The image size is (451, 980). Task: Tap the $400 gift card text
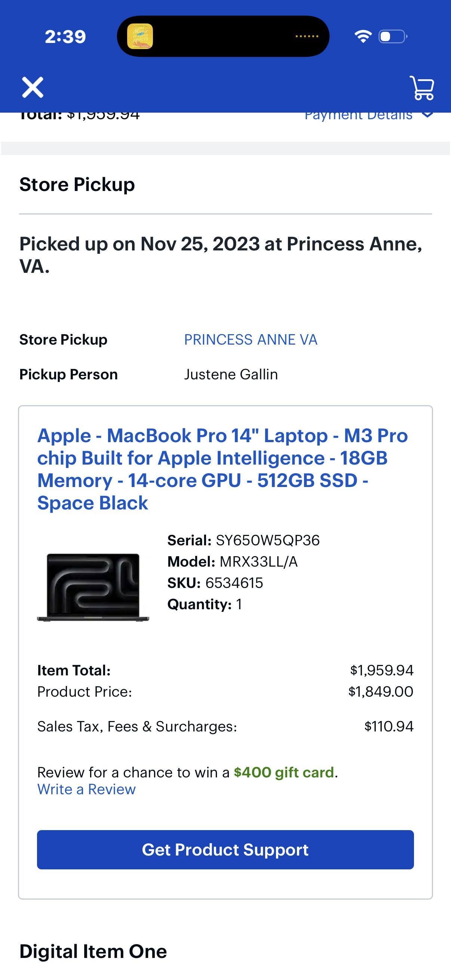point(285,772)
